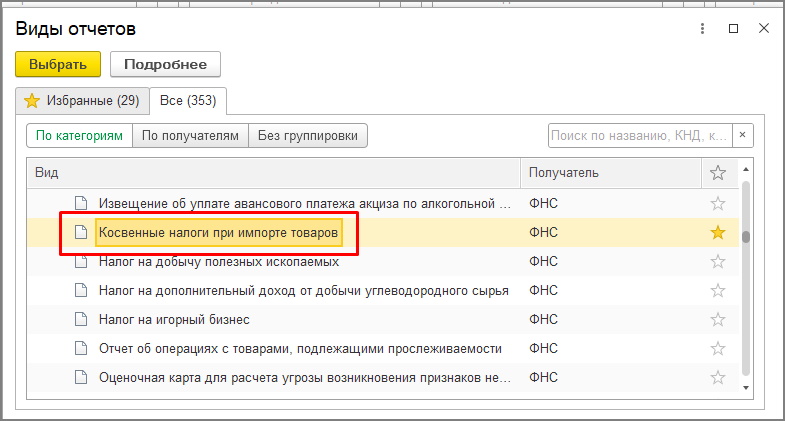Select Косвенные налоги при импорте товаров
The image size is (785, 421).
click(218, 232)
